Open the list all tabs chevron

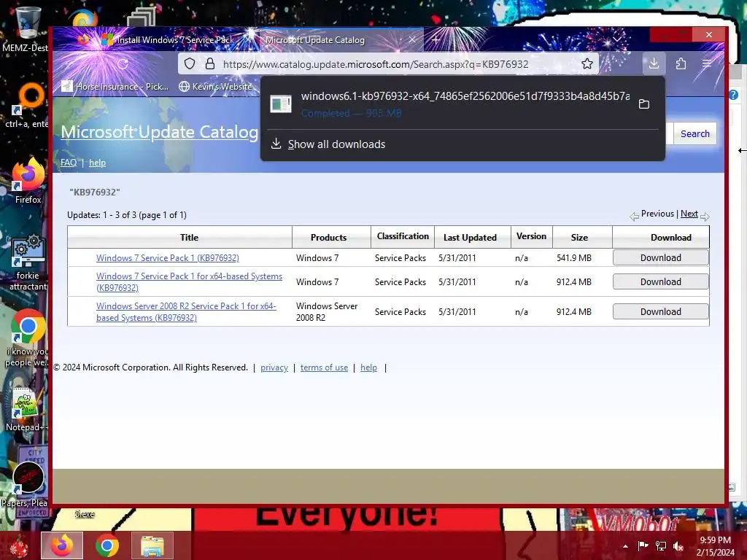617,39
